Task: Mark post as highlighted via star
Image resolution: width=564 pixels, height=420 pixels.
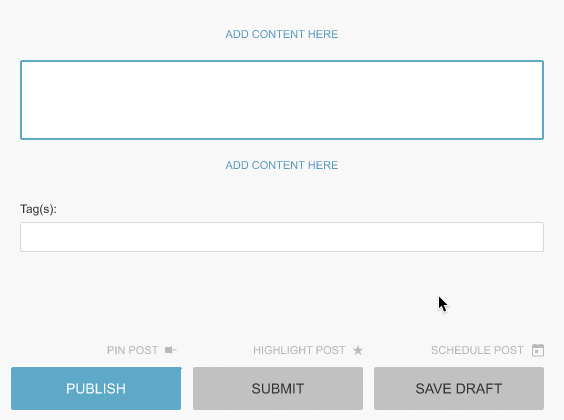Action: pos(358,350)
